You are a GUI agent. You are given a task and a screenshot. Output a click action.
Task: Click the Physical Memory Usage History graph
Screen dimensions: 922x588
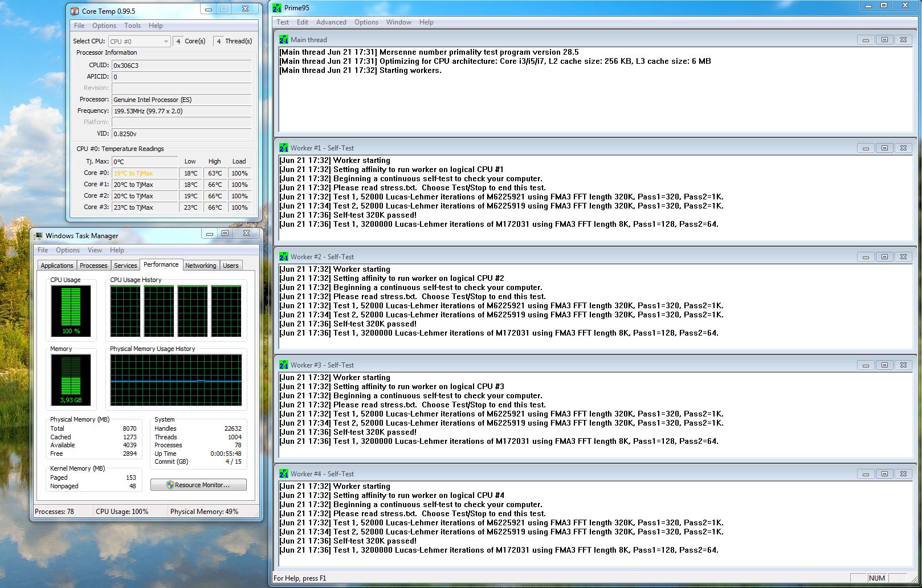point(176,380)
